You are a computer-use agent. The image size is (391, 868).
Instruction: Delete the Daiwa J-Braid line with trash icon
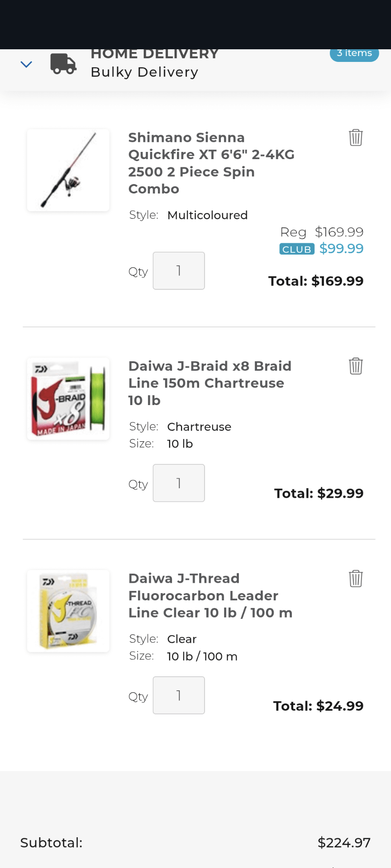click(x=356, y=366)
